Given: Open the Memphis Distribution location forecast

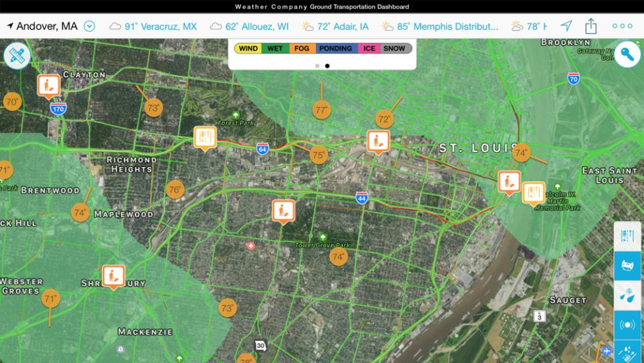Looking at the screenshot, I should click(440, 26).
